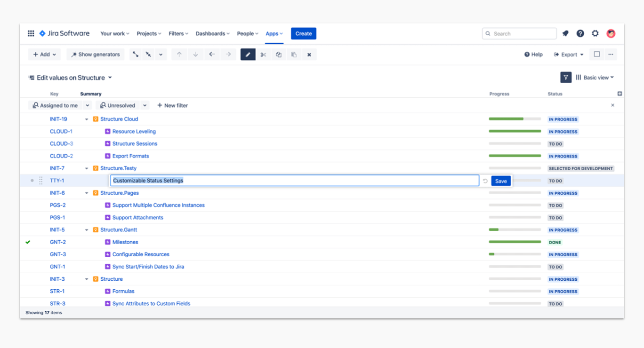Click the pencil edit mode icon
644x348 pixels.
[x=248, y=55]
